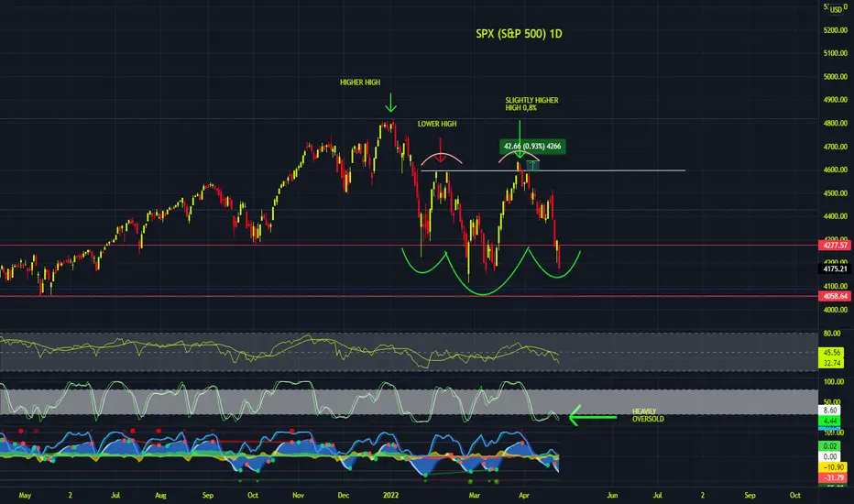Click the Nov label on the time axis
This screenshot has height=504, width=854.
[x=298, y=495]
